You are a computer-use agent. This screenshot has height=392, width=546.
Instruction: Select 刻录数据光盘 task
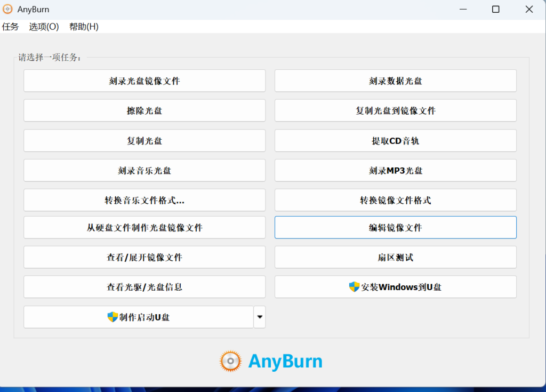pos(395,81)
